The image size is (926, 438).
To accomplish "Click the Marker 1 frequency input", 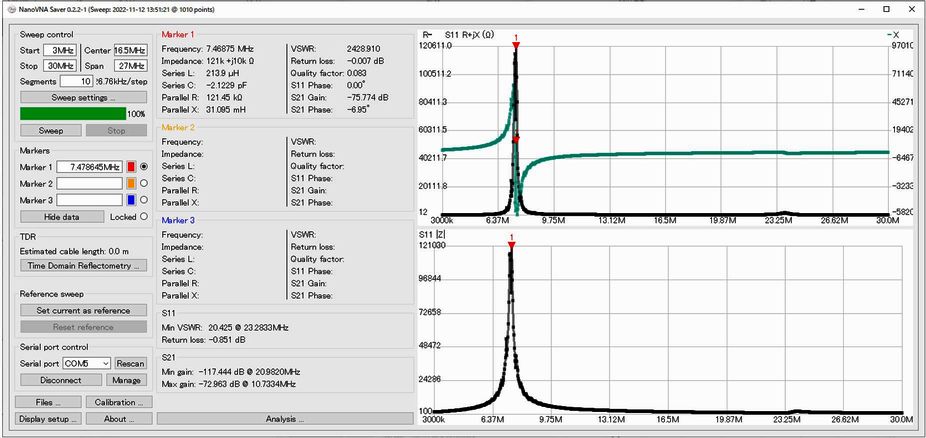I will click(x=89, y=167).
